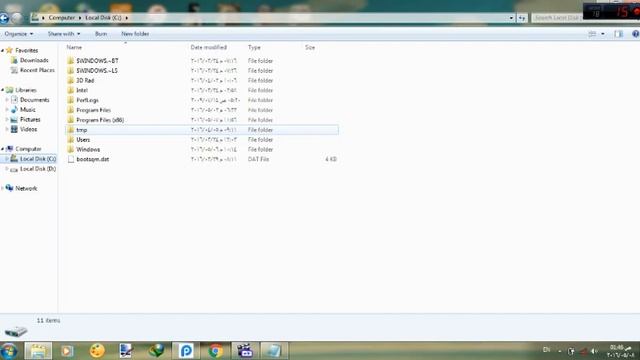Screen dimensions: 640x360
Task: Click the Windows folder icon
Action: [71, 149]
